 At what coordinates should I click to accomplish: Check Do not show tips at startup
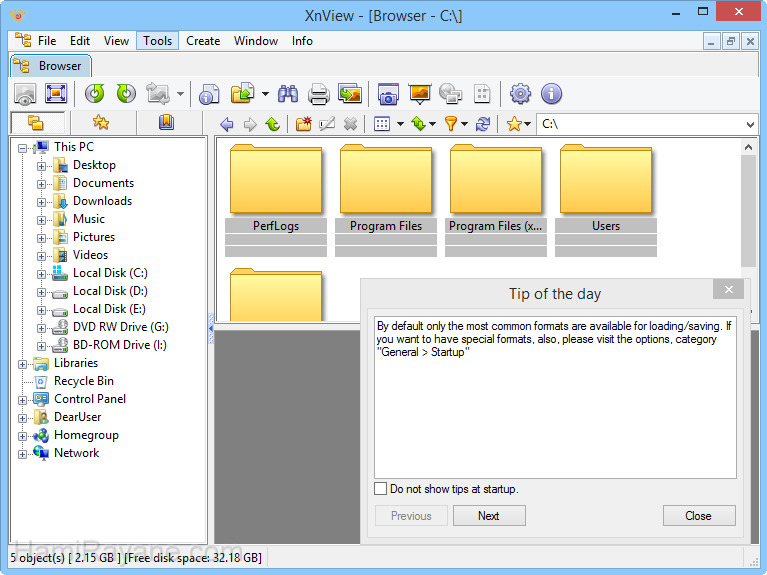pyautogui.click(x=381, y=488)
